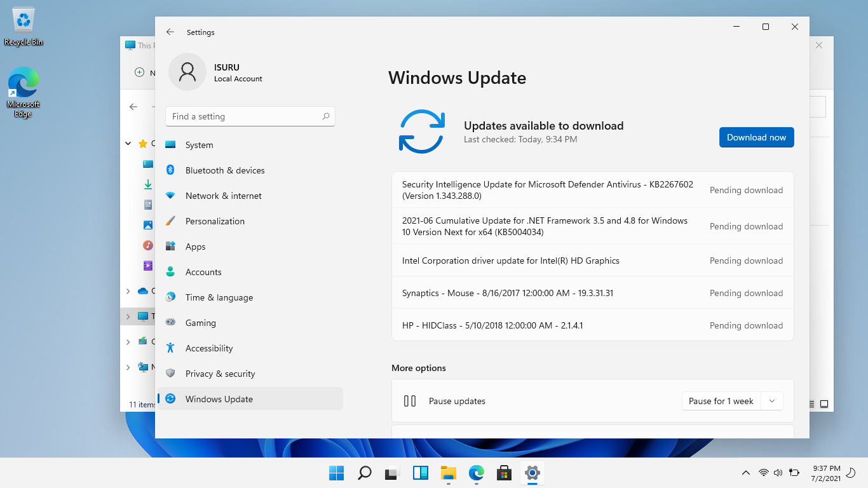
Task: Select Gaming in the Settings sidebar
Action: click(250, 323)
